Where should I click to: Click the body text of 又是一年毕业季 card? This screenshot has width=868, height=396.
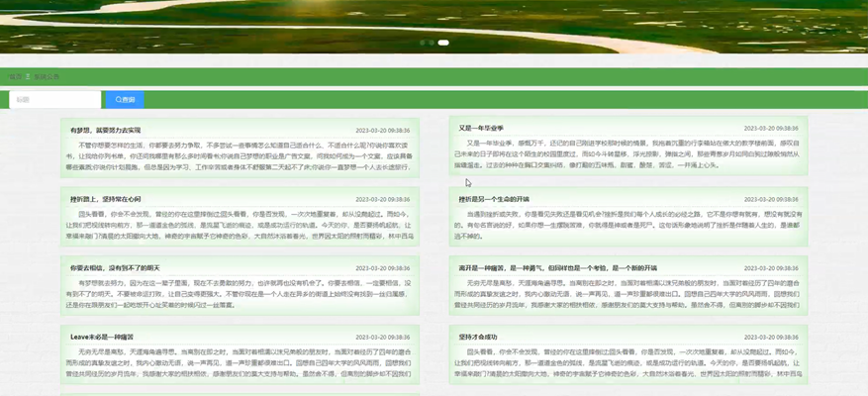point(627,154)
